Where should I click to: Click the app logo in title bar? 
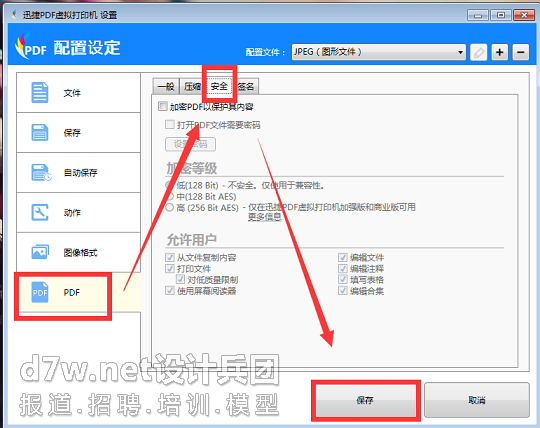[14, 14]
